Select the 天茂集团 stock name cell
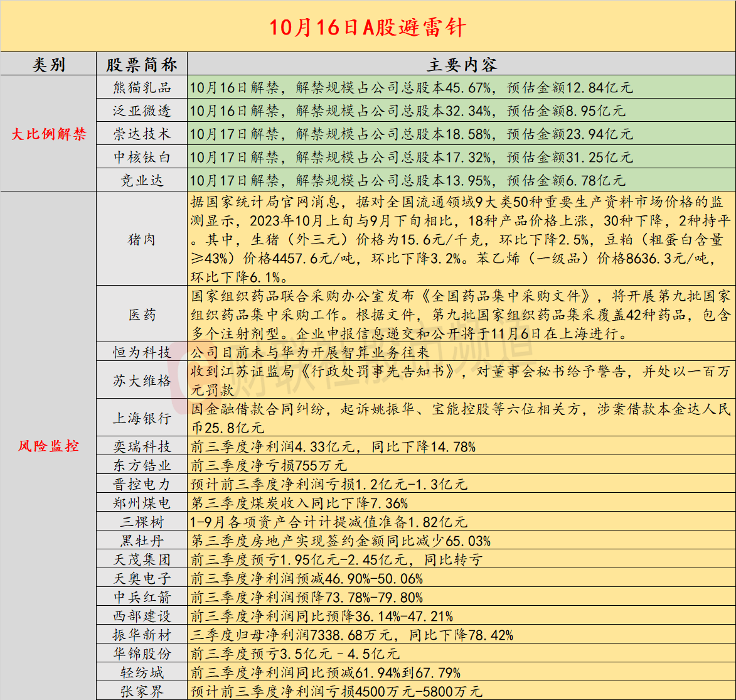 (x=142, y=559)
